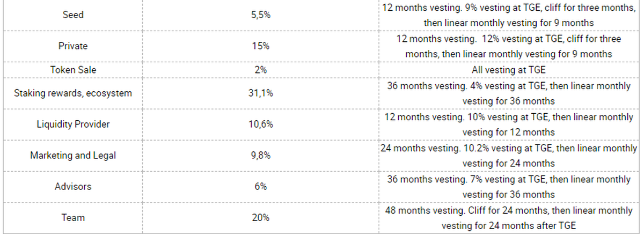644x234 pixels.
Task: Click the "All vesting at TGE" text
Action: [508, 70]
